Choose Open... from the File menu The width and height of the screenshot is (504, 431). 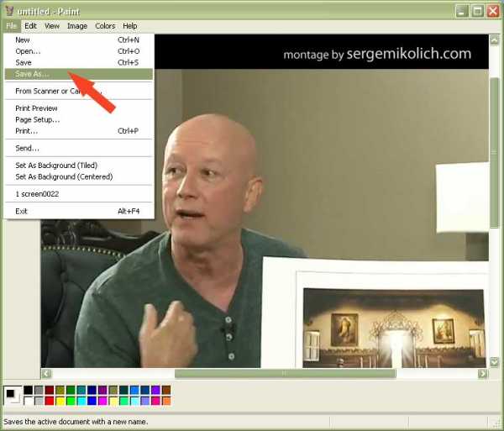pos(79,51)
